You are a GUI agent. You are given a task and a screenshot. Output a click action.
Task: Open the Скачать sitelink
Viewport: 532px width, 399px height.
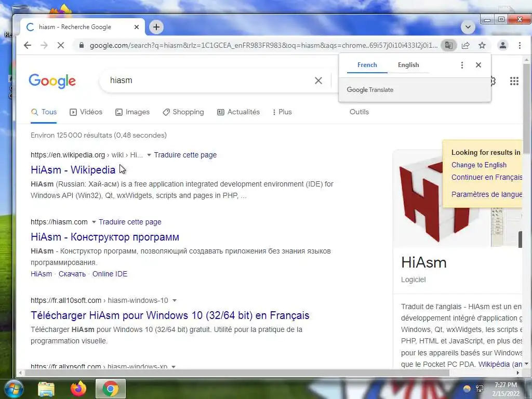[x=72, y=274]
